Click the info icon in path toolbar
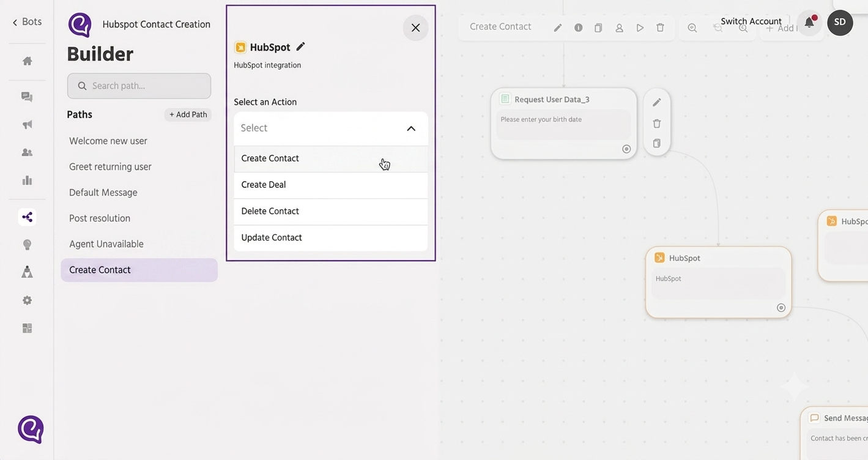868x460 pixels. click(x=578, y=28)
